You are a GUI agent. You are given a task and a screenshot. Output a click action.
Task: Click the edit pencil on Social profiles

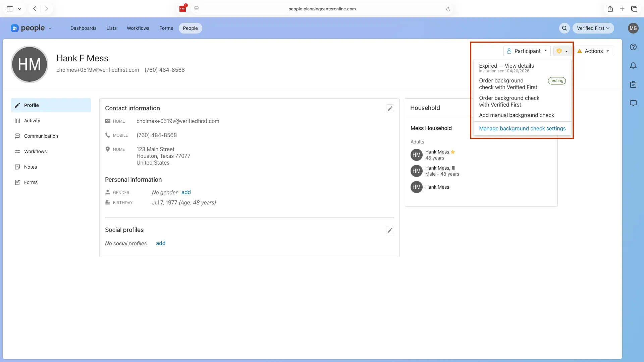pyautogui.click(x=390, y=230)
